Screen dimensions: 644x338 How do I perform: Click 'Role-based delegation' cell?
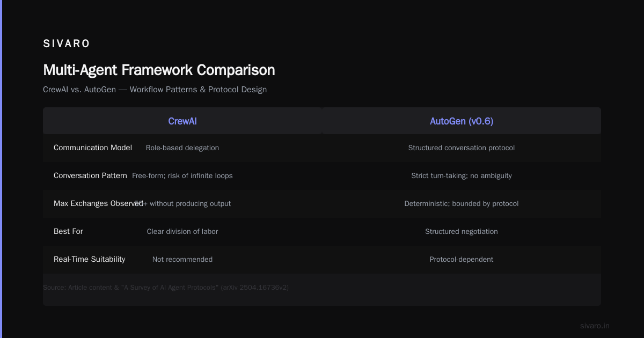[x=182, y=148]
